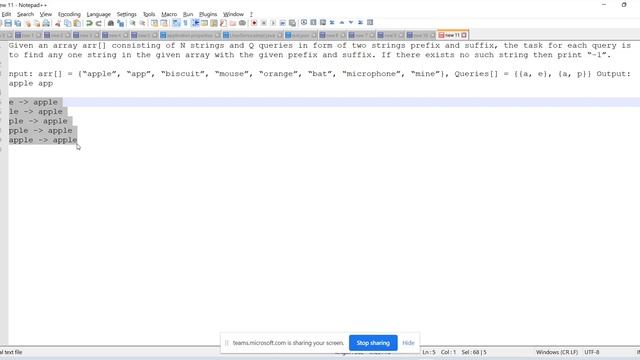The image size is (640, 360).
Task: Click the Ln : 5 status bar entry
Action: [429, 352]
